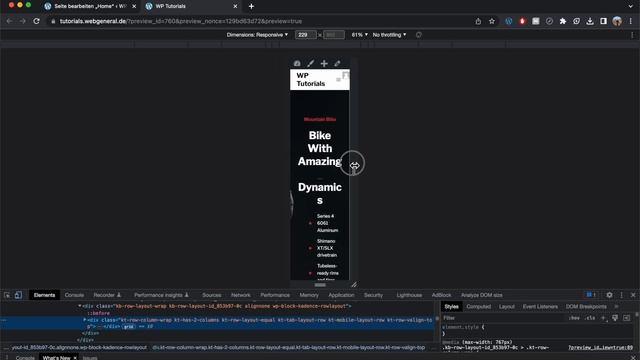Bookmark this page with star icon
Image resolution: width=640 pixels, height=360 pixels.
492,21
